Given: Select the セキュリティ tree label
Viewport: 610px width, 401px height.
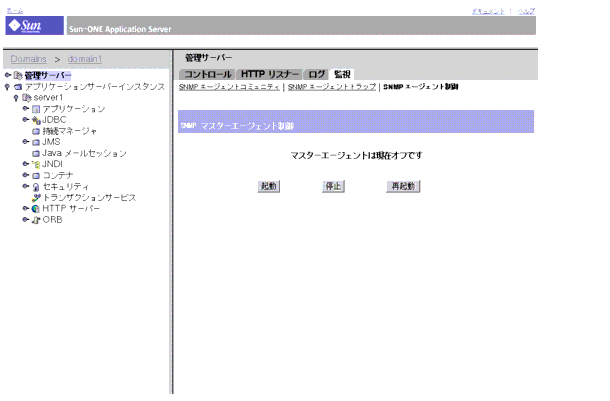Looking at the screenshot, I should [x=65, y=187].
